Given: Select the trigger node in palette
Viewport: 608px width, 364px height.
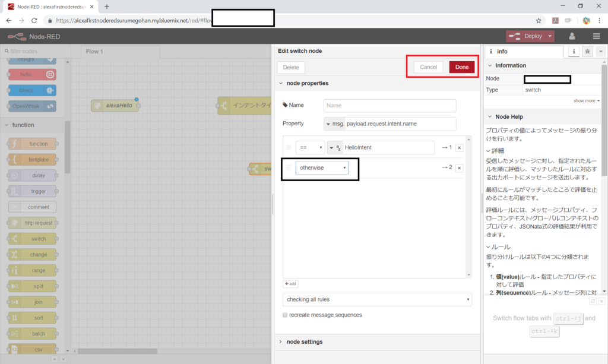Looking at the screenshot, I should click(32, 191).
